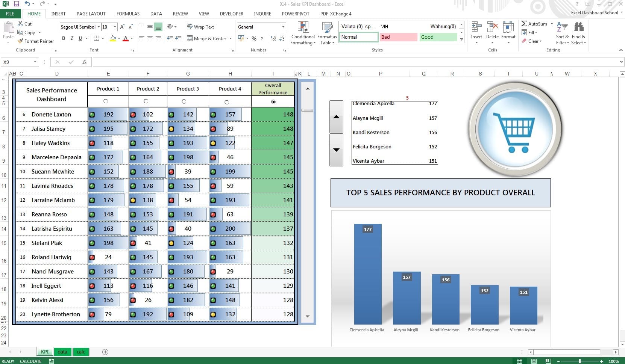Image resolution: width=625 pixels, height=364 pixels.
Task: Select the Product 3 radio button
Action: coord(184,101)
